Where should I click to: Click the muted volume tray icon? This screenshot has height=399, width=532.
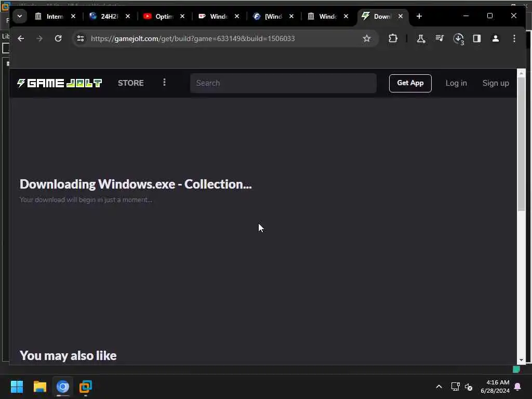[469, 387]
